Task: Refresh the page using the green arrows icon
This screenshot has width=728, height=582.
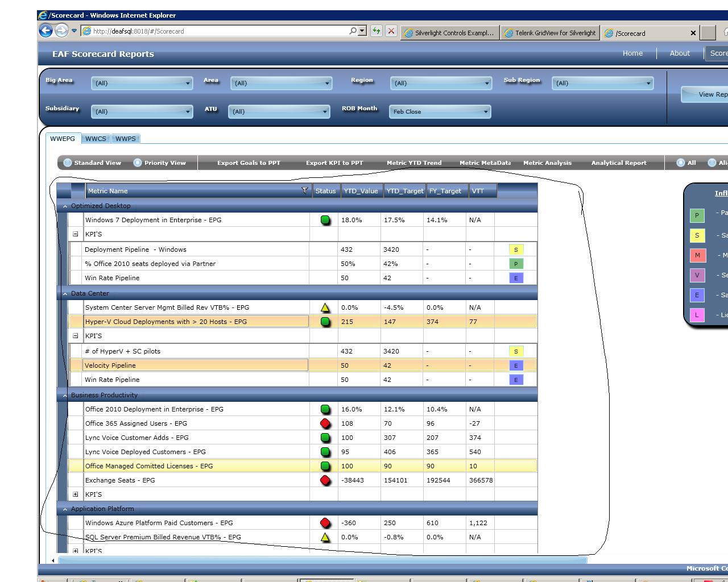Action: [377, 31]
